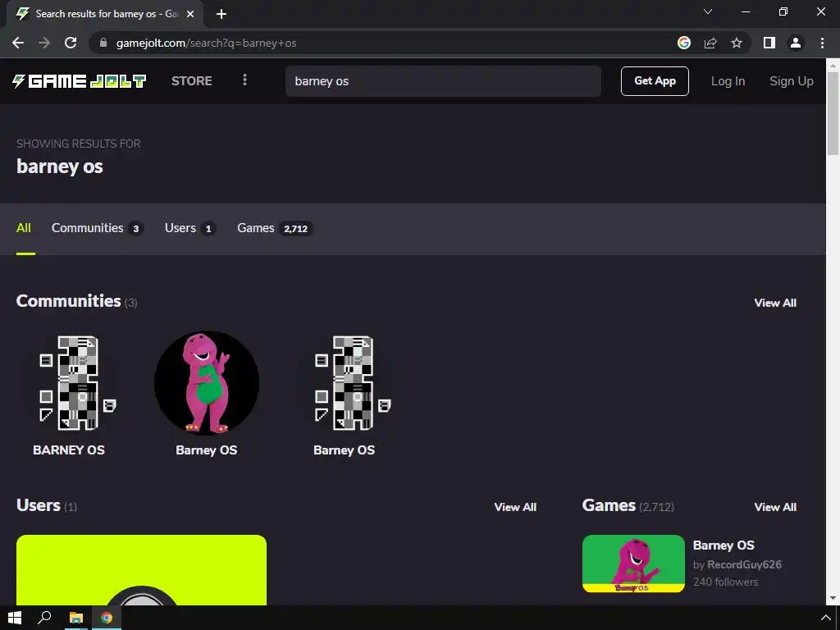
Task: Select the All results tab
Action: (24, 228)
